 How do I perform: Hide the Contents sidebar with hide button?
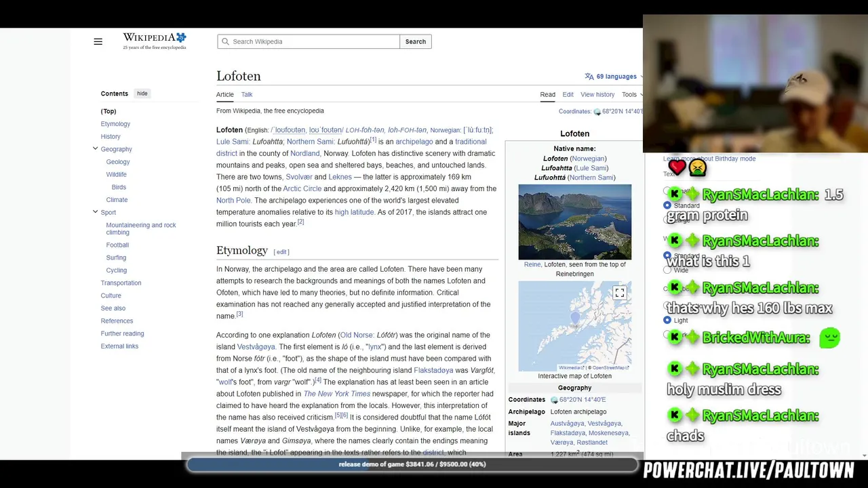click(142, 94)
